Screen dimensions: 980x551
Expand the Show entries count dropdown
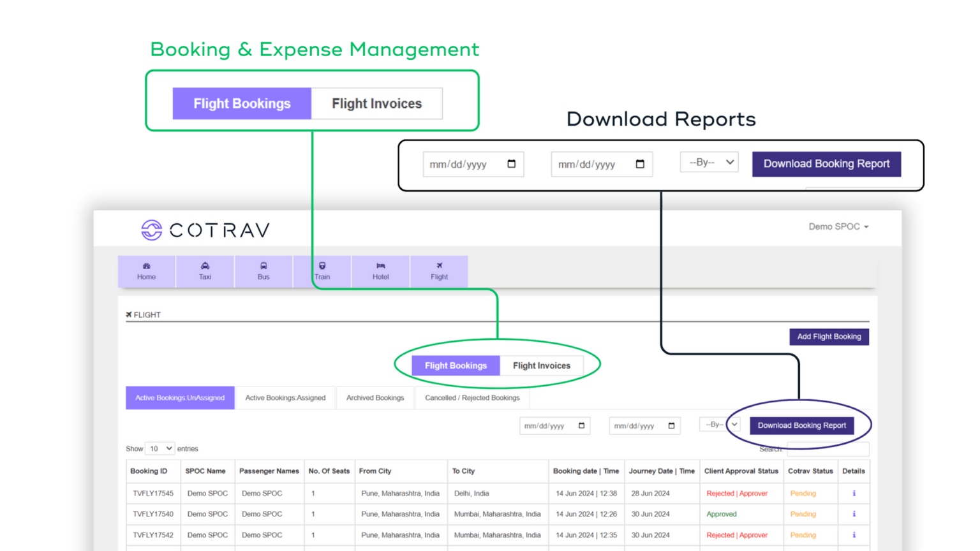[x=160, y=449]
